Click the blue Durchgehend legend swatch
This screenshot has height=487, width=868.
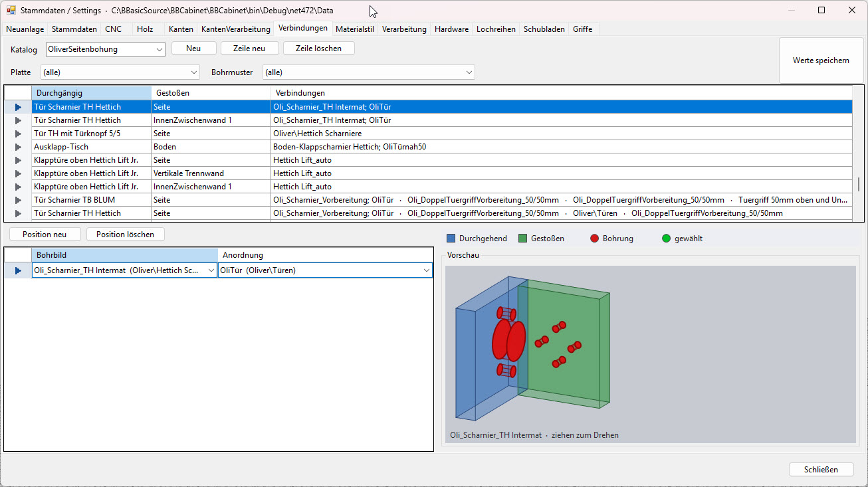click(451, 239)
